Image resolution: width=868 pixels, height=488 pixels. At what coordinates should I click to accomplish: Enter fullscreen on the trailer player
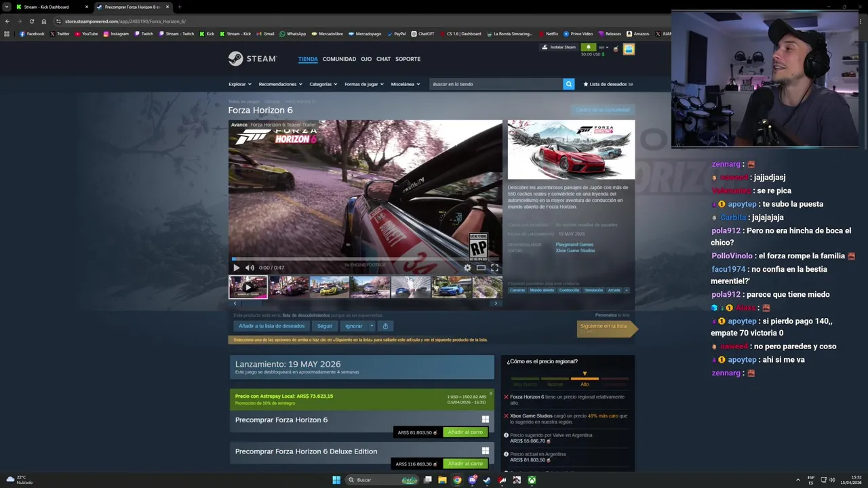pyautogui.click(x=494, y=268)
